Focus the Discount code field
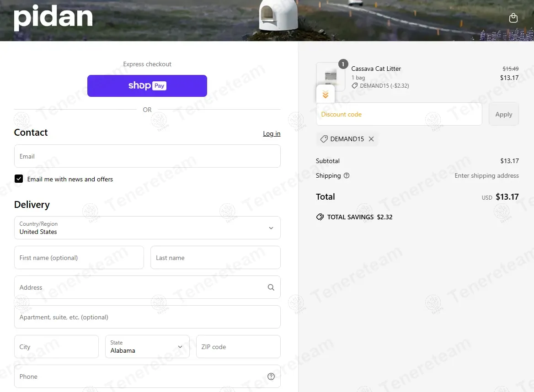The width and height of the screenshot is (534, 392). (x=399, y=114)
